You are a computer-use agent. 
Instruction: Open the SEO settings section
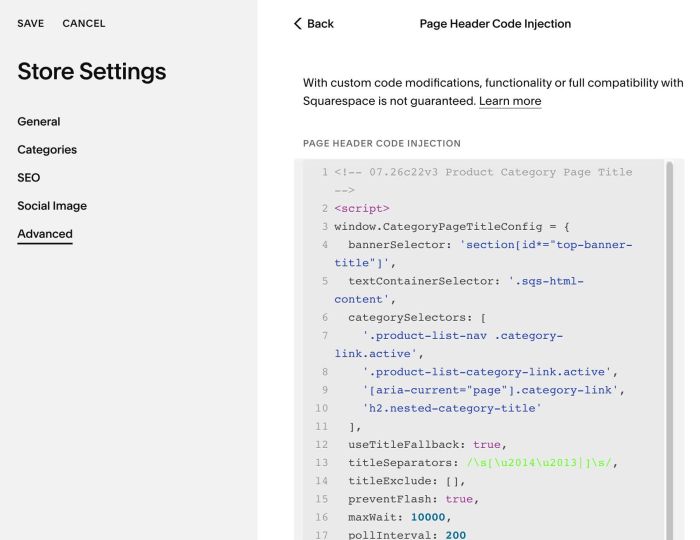[x=29, y=178]
